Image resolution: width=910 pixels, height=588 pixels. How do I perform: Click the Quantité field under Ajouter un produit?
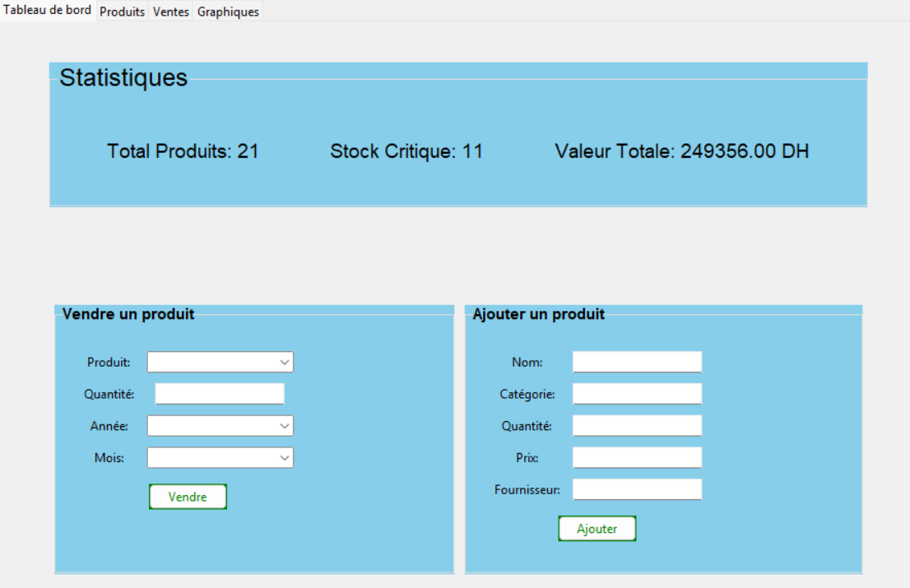point(636,425)
